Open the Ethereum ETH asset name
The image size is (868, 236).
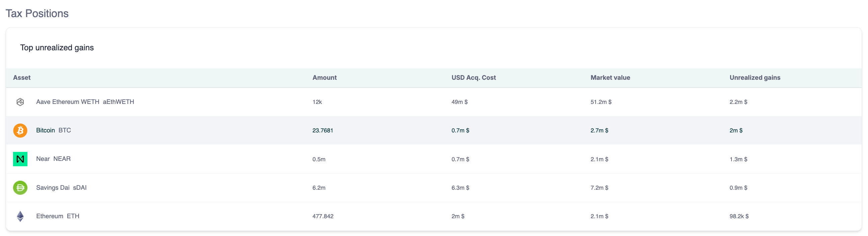coord(58,216)
